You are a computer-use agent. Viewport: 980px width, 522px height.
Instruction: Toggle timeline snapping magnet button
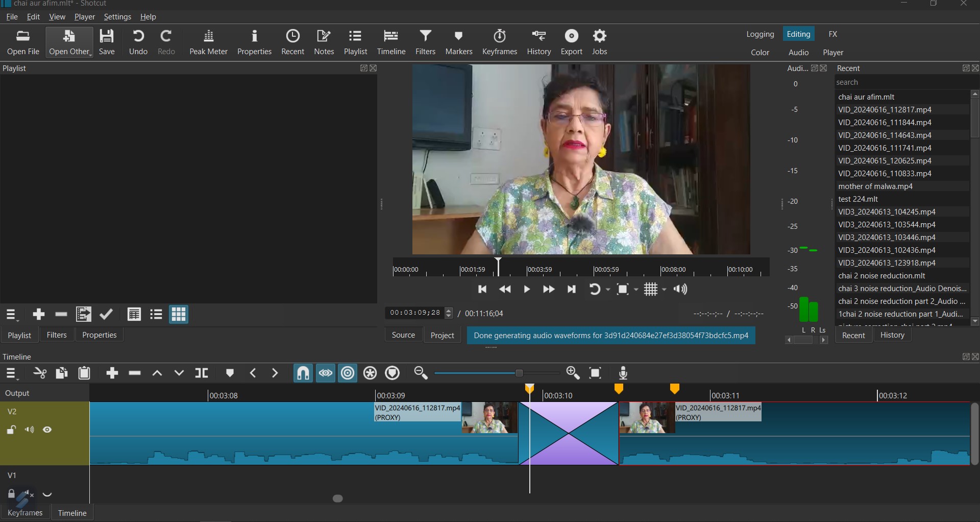303,373
